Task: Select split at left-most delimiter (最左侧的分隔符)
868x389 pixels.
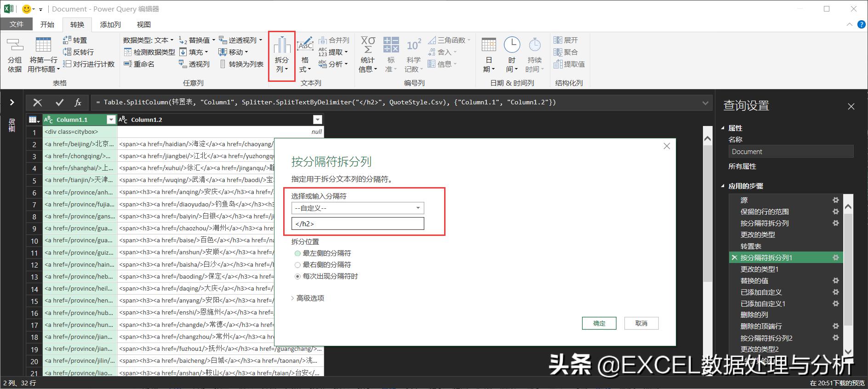Action: (297, 253)
